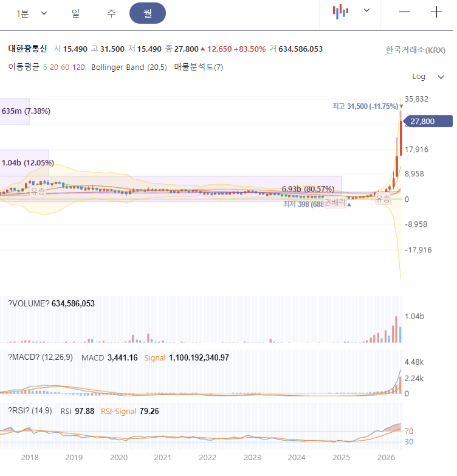Screen dimensions: 457x476
Task: Open the Log scale dropdown
Action: [428, 77]
